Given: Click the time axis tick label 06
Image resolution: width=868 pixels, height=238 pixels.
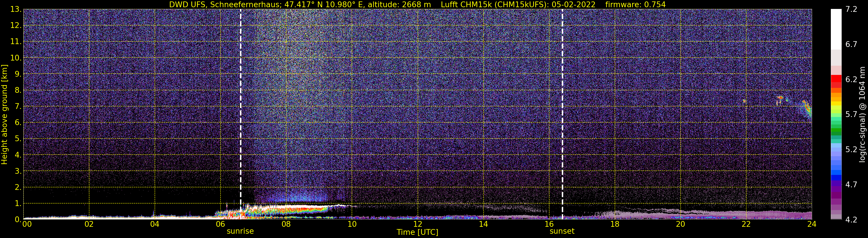Looking at the screenshot, I should pyautogui.click(x=220, y=224).
